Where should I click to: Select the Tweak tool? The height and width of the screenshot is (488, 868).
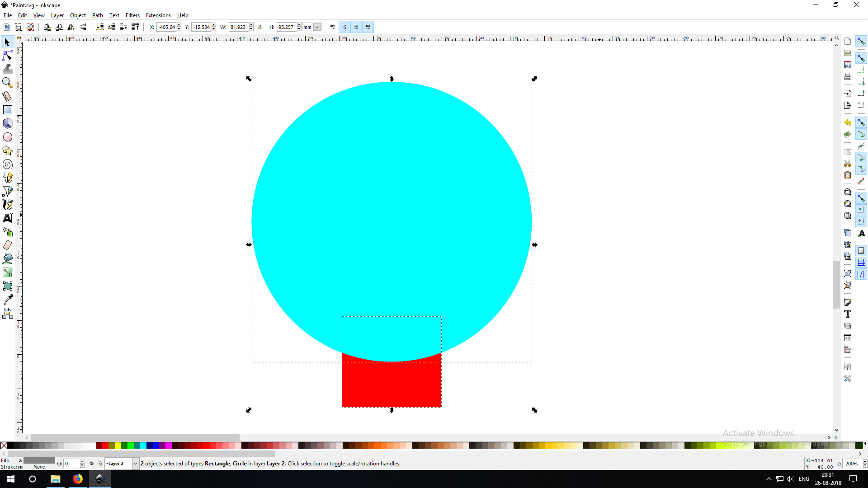7,69
